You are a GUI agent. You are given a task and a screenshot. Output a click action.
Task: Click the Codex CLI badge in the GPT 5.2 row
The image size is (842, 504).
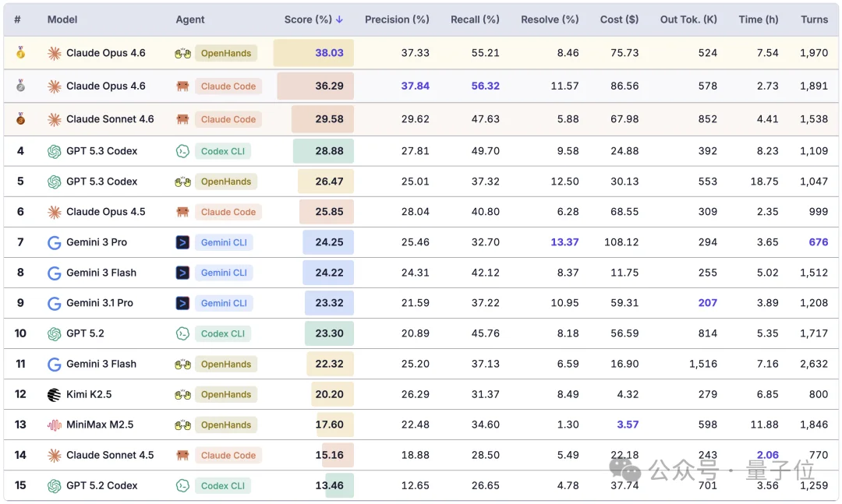(222, 333)
